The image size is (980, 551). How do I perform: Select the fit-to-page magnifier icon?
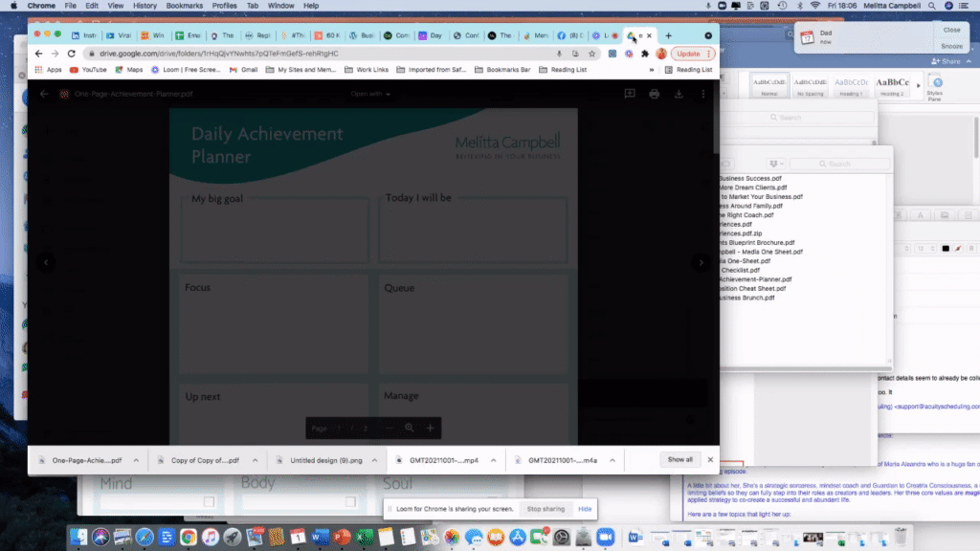pos(409,426)
